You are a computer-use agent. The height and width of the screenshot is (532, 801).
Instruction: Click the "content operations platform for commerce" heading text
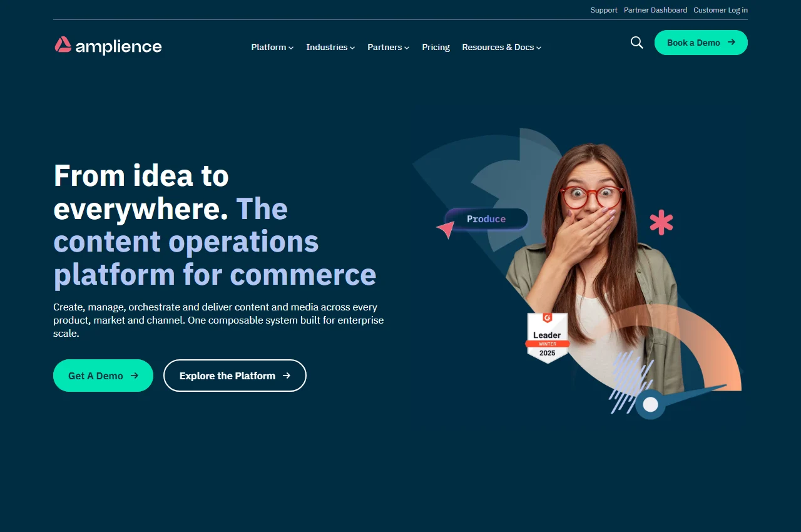click(215, 258)
